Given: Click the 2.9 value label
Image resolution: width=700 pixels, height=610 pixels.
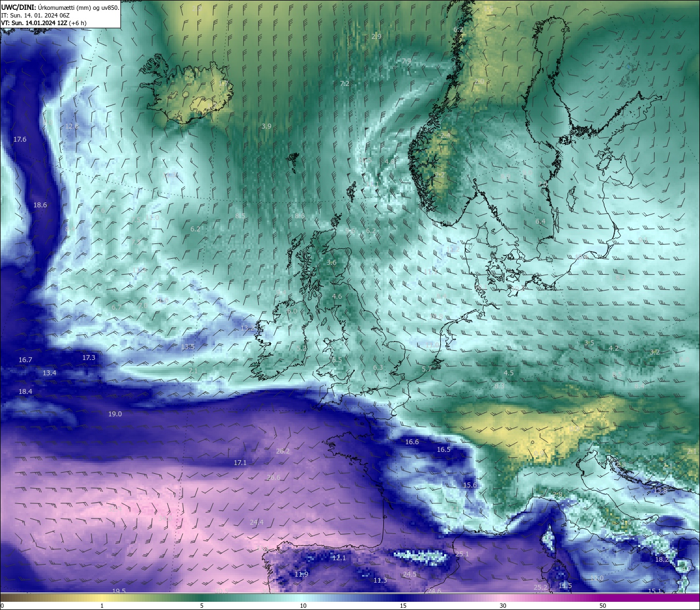Looking at the screenshot, I should pos(376,37).
